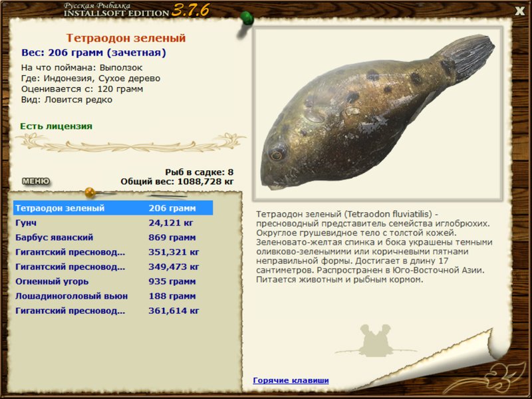The image size is (532, 399).
Task: Click the Есть лицензия status text
Action: (x=56, y=126)
